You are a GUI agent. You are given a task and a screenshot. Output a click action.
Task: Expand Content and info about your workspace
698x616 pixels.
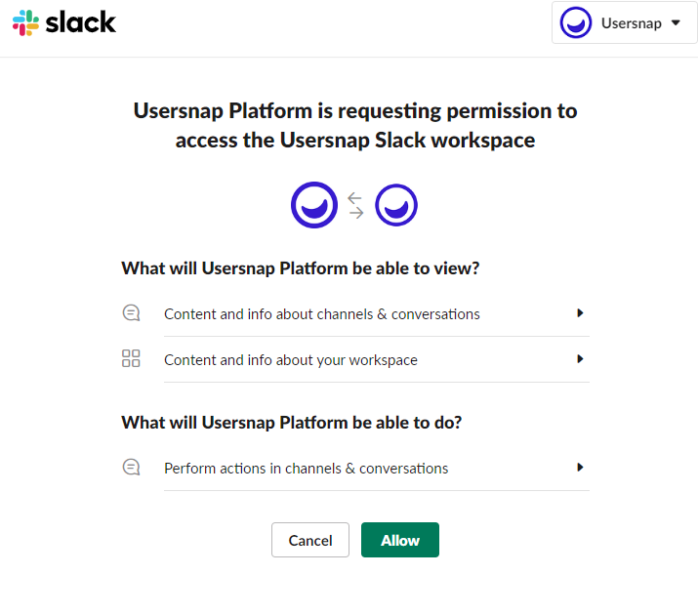click(377, 359)
